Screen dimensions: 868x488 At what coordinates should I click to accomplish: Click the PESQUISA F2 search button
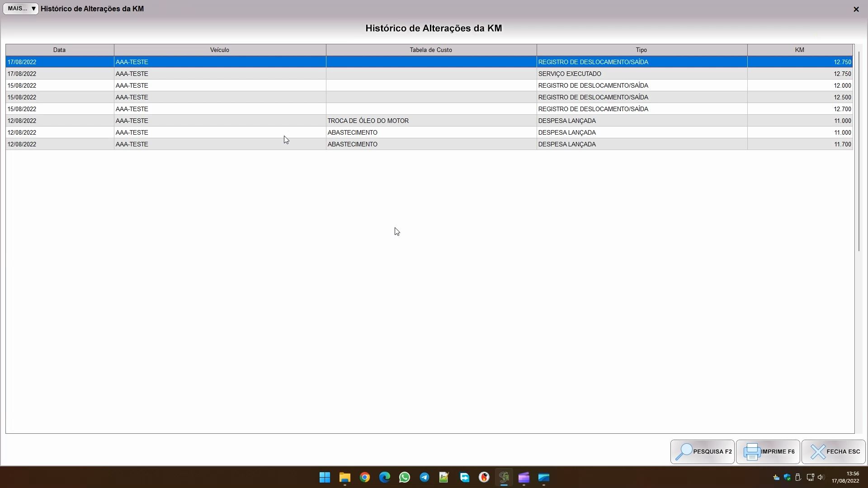[x=702, y=452]
